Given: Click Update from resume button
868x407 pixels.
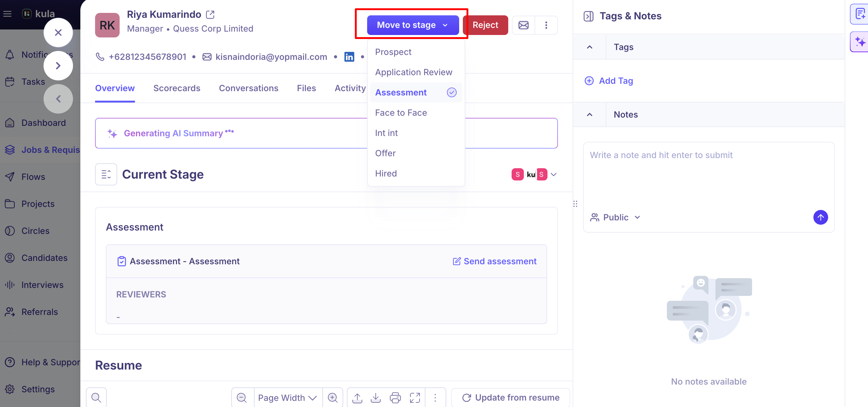Looking at the screenshot, I should click(510, 397).
